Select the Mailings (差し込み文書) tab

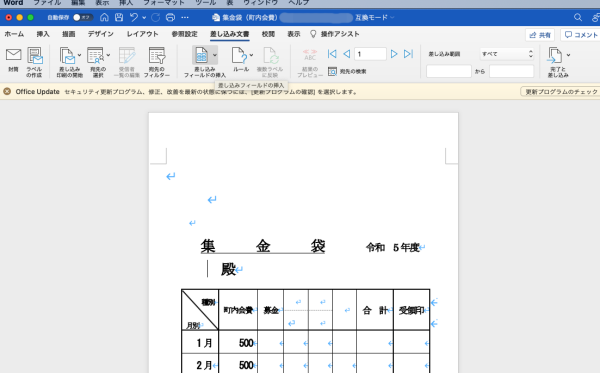point(230,34)
